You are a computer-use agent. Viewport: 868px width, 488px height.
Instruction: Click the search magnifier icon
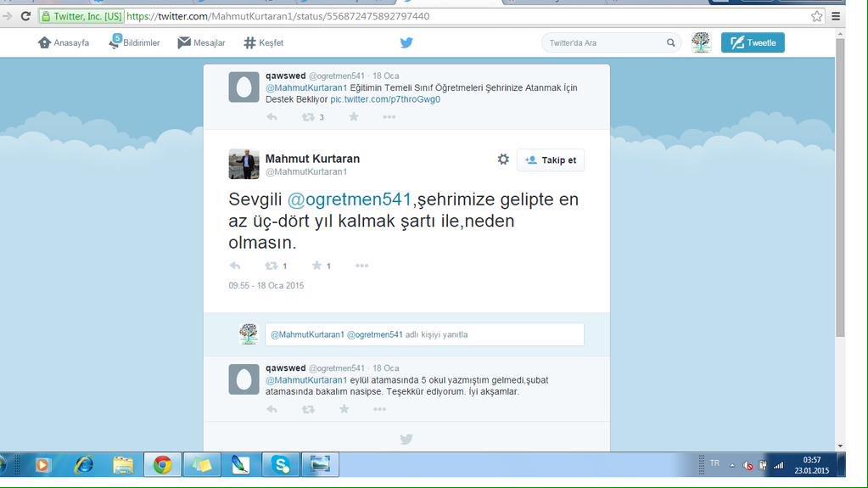coord(670,42)
